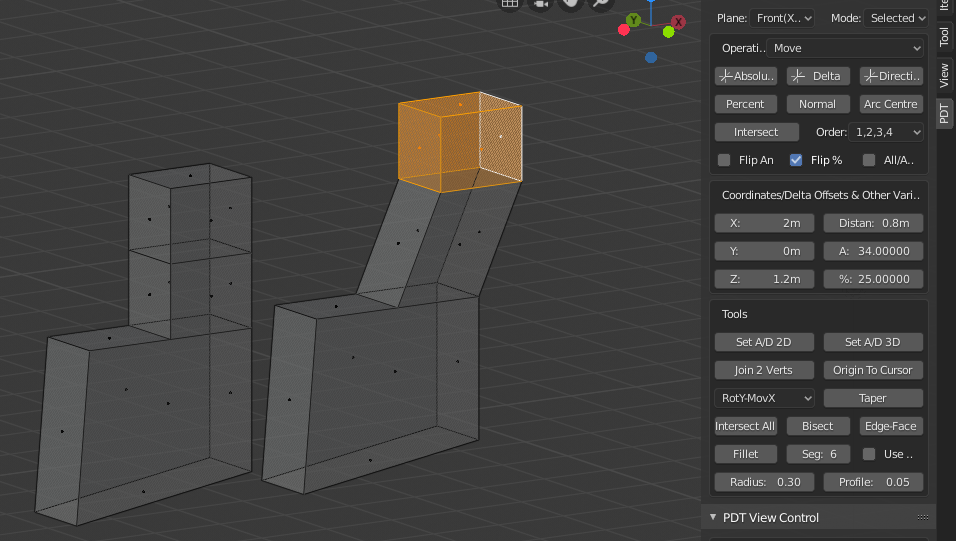Tick the checkbox next to Fillet Seg

868,454
